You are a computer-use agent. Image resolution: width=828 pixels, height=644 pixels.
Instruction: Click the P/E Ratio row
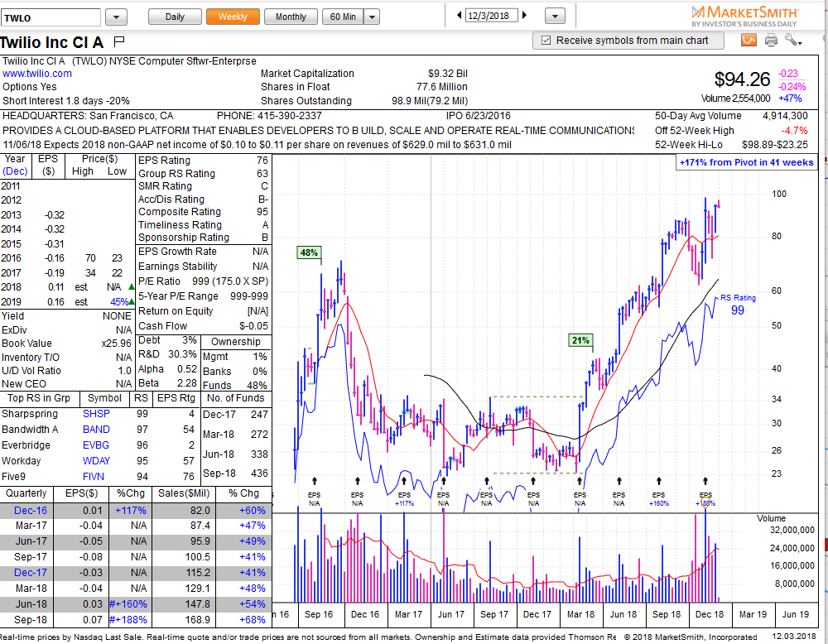204,281
